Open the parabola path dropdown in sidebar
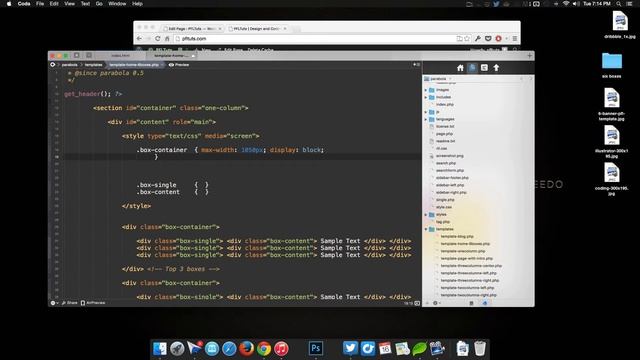The width and height of the screenshot is (640, 360). point(438,78)
